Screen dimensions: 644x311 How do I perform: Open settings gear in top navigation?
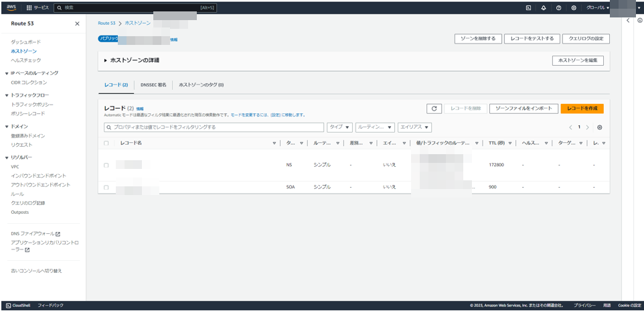tap(574, 8)
